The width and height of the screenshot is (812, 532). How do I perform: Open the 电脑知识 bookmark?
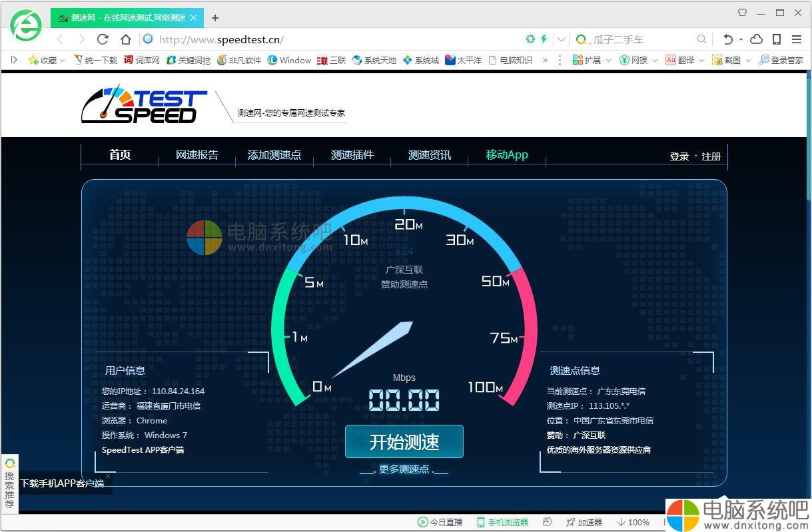click(x=510, y=60)
